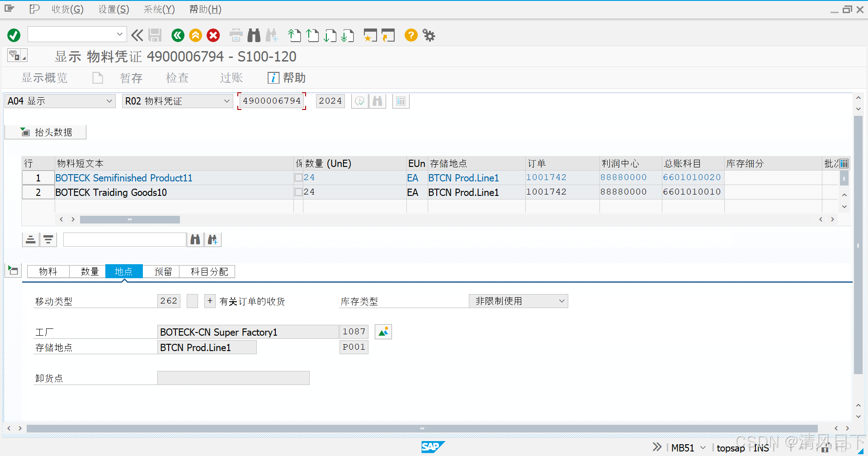Expand status bar double-chevron arrows
The height and width of the screenshot is (456, 868).
(657, 447)
